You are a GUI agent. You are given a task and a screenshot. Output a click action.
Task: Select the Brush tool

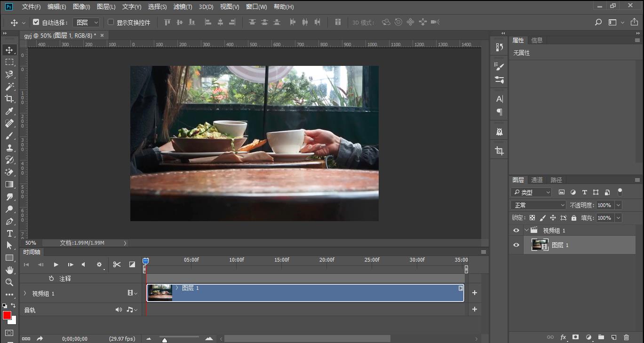(x=9, y=136)
